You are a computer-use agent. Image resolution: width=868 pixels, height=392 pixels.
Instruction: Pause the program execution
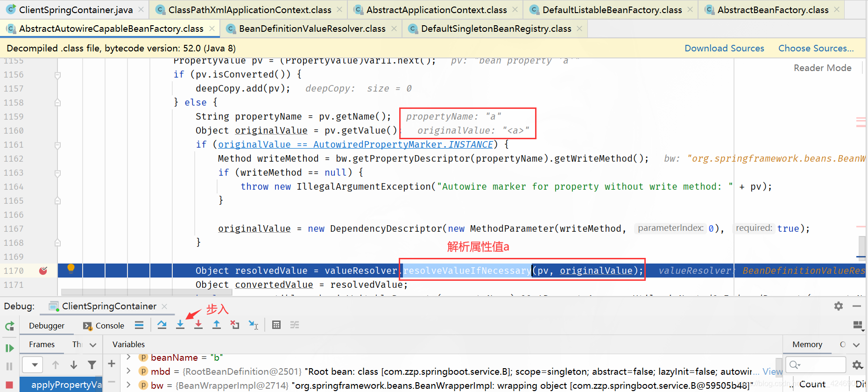tap(9, 366)
